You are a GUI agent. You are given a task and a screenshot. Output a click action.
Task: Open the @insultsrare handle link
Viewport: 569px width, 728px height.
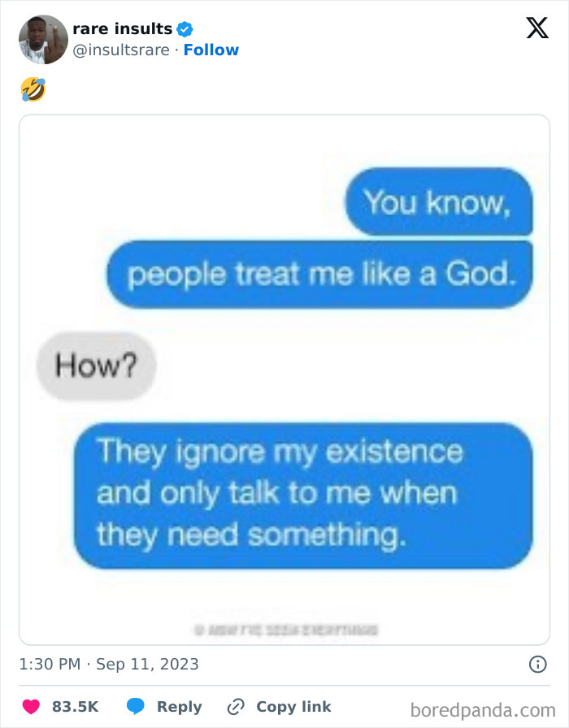tap(121, 50)
